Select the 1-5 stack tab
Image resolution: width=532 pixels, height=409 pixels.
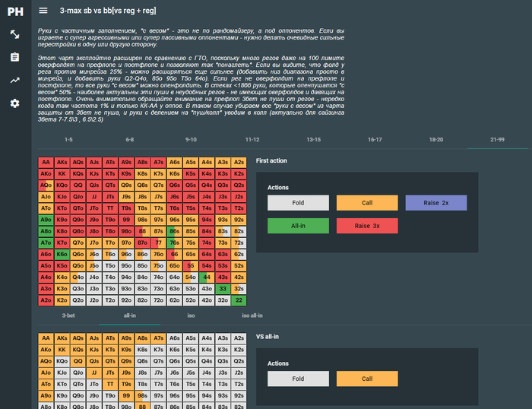click(x=68, y=140)
